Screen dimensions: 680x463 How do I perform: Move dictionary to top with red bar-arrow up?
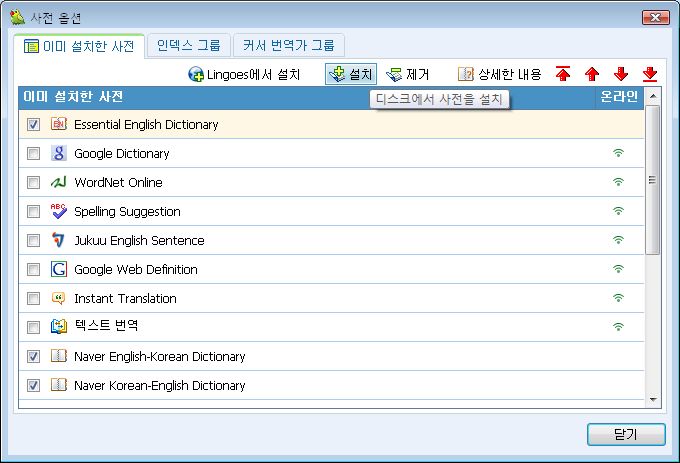click(x=563, y=74)
